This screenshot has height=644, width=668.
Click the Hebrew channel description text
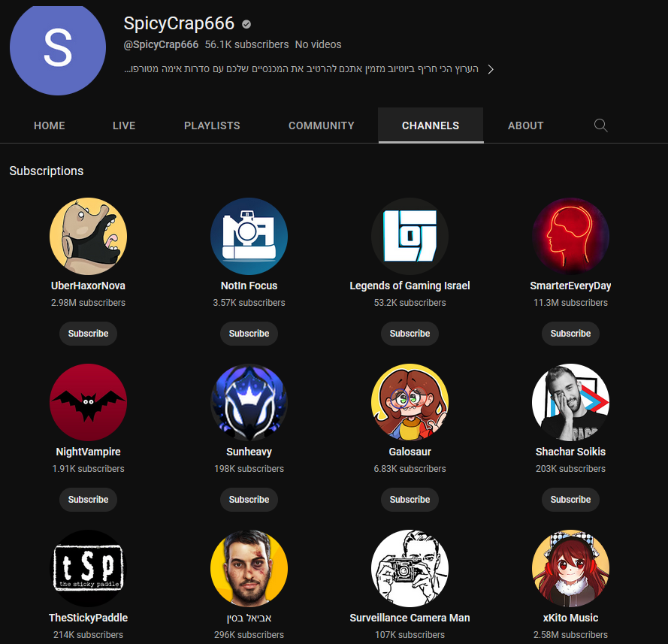click(x=301, y=69)
